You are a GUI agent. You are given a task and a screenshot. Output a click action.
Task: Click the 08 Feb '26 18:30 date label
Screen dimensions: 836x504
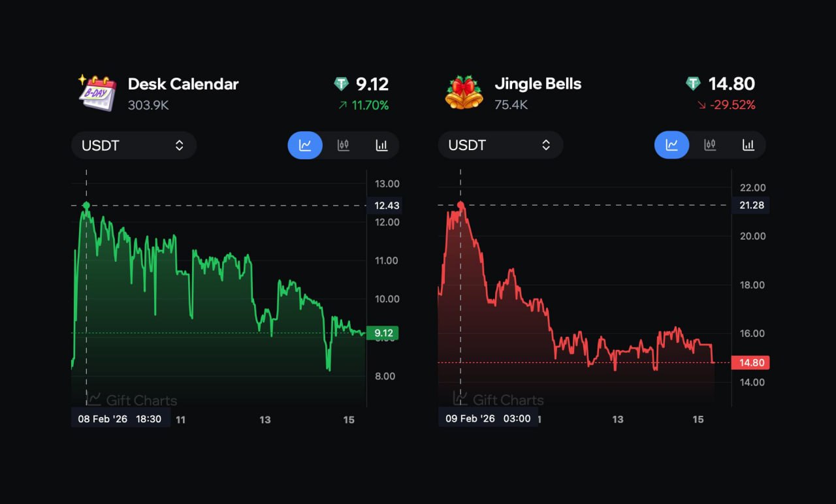(120, 419)
